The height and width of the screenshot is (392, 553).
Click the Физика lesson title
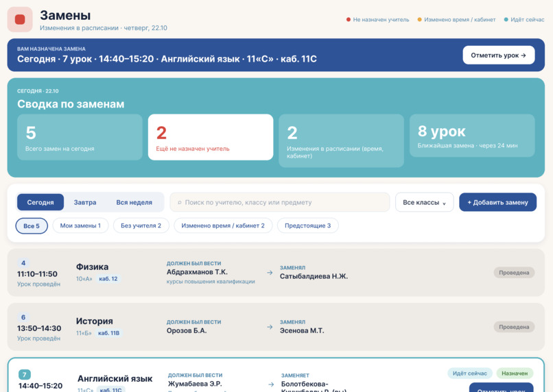coord(93,267)
